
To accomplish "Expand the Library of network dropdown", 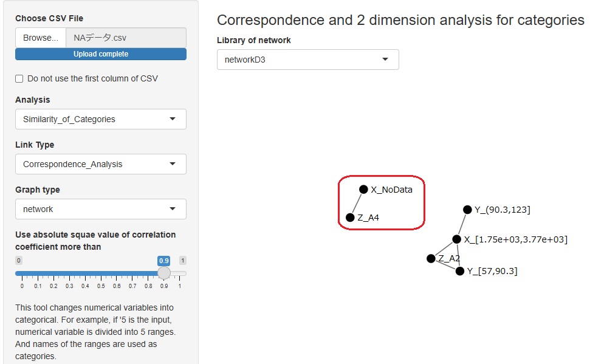I will (x=307, y=60).
